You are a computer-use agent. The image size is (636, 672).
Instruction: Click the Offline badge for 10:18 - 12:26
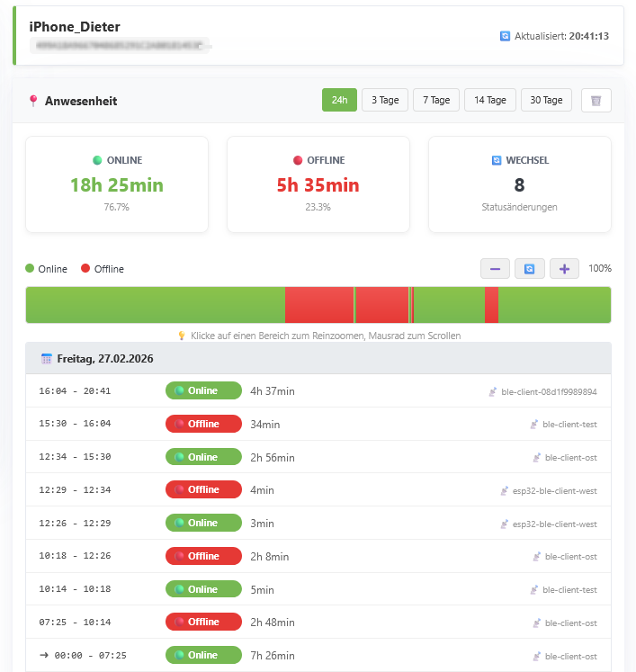[203, 556]
